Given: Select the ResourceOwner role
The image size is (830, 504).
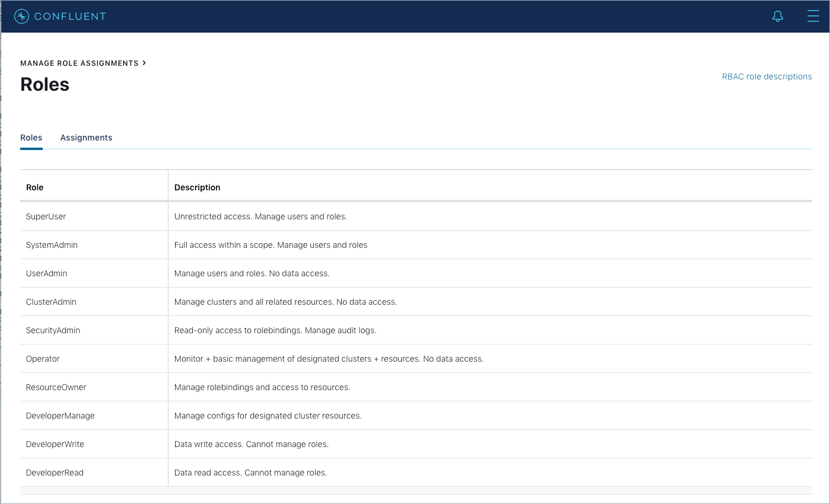Looking at the screenshot, I should coord(56,387).
